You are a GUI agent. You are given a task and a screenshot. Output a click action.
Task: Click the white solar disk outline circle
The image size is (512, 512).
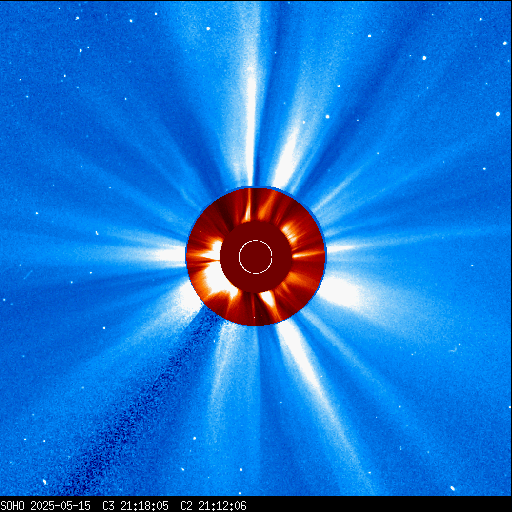256,257
